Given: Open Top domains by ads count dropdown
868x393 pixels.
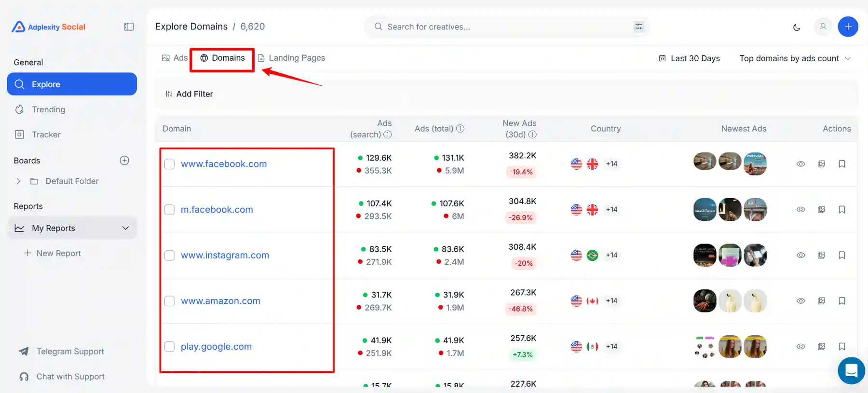Looking at the screenshot, I should point(795,58).
